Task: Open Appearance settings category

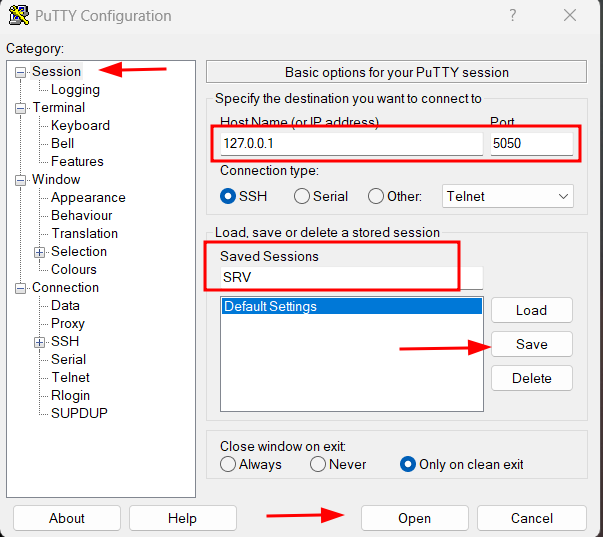Action: pos(88,198)
